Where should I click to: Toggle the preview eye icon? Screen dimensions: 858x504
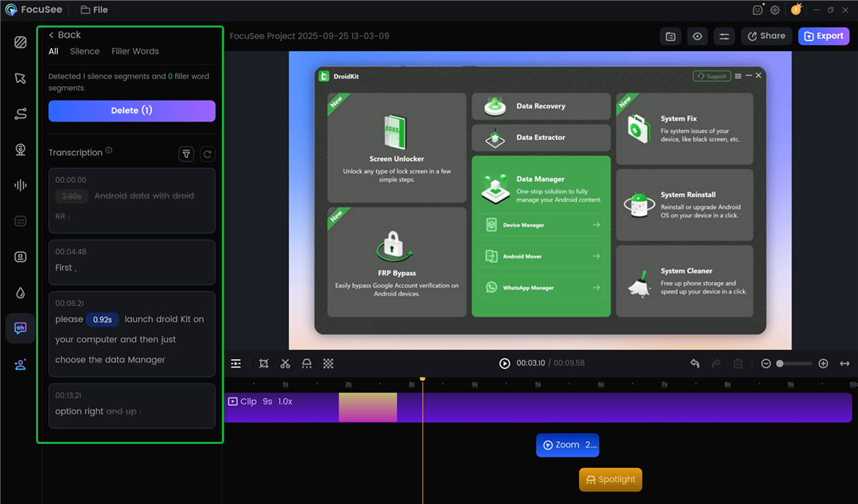(x=698, y=36)
